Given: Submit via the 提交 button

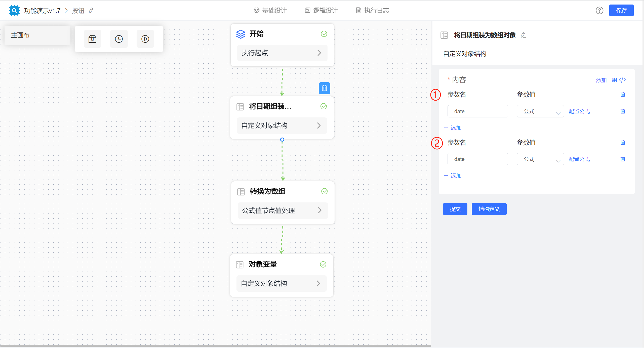Looking at the screenshot, I should pyautogui.click(x=455, y=209).
